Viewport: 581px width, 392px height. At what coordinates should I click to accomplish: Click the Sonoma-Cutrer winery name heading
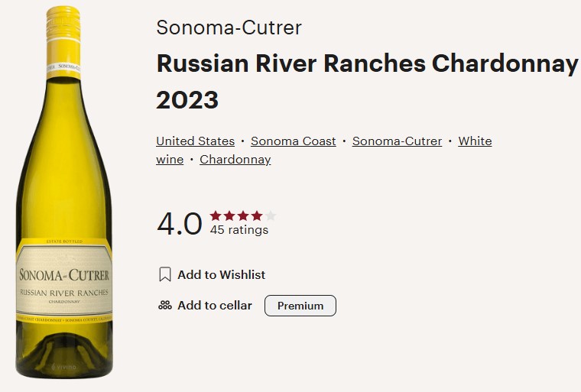pyautogui.click(x=229, y=28)
